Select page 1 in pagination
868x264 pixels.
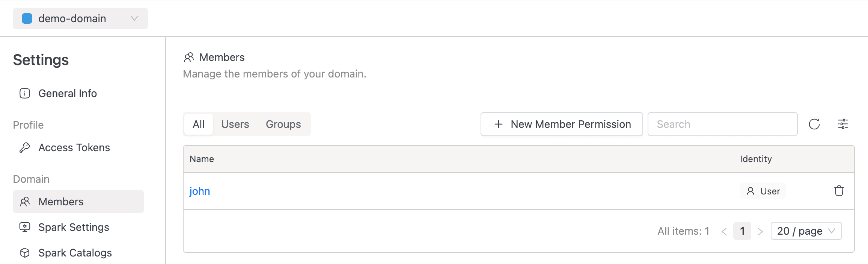point(742,231)
